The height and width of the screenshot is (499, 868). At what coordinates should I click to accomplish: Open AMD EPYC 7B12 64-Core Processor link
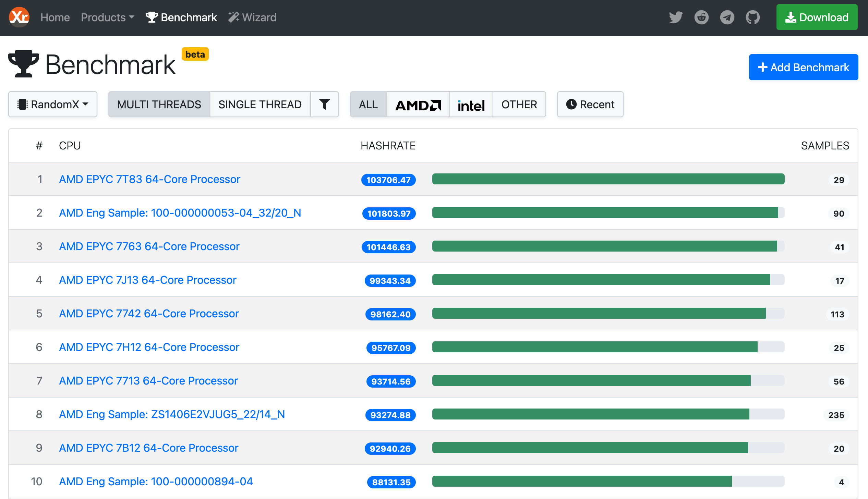tap(148, 448)
